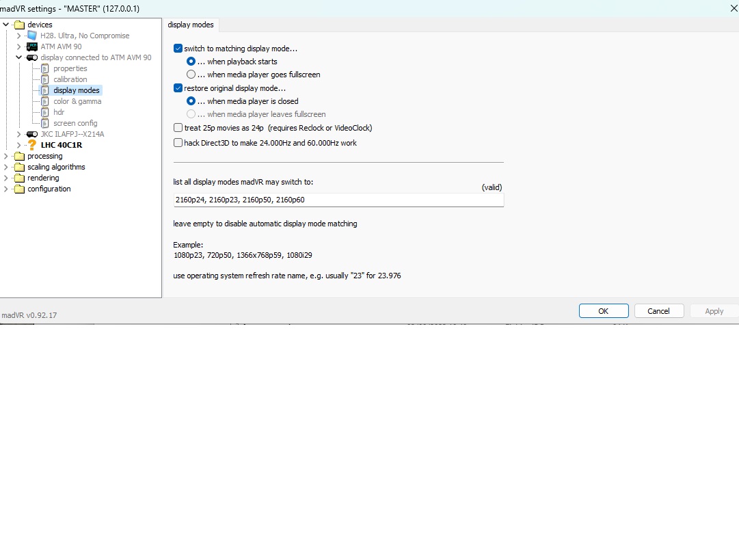Enable treat 25p movies as 24p

point(178,128)
